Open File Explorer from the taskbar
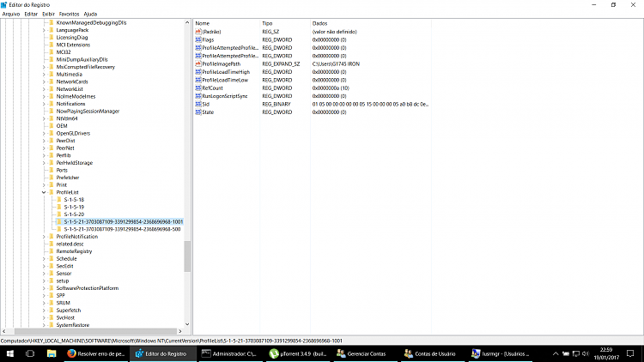The width and height of the screenshot is (644, 362). (x=52, y=353)
